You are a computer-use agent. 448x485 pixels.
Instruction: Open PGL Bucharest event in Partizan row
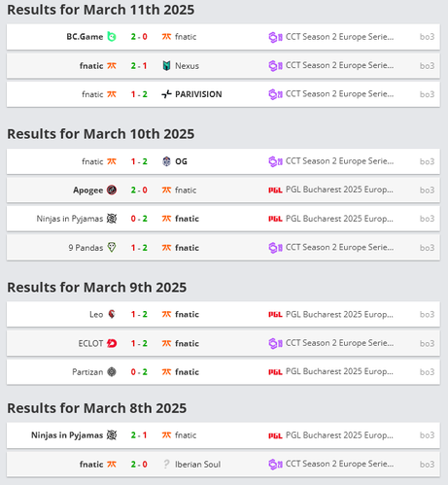point(339,371)
